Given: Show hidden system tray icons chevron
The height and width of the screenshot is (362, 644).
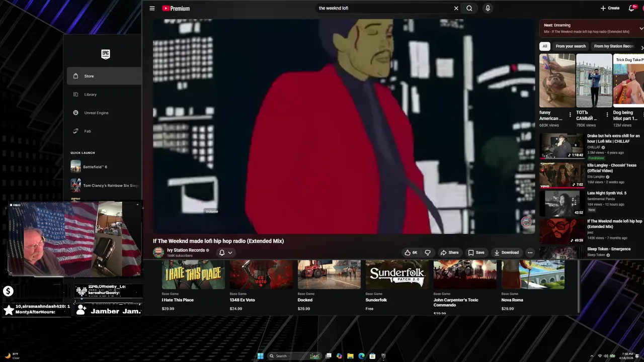Looking at the screenshot, I should (592, 356).
